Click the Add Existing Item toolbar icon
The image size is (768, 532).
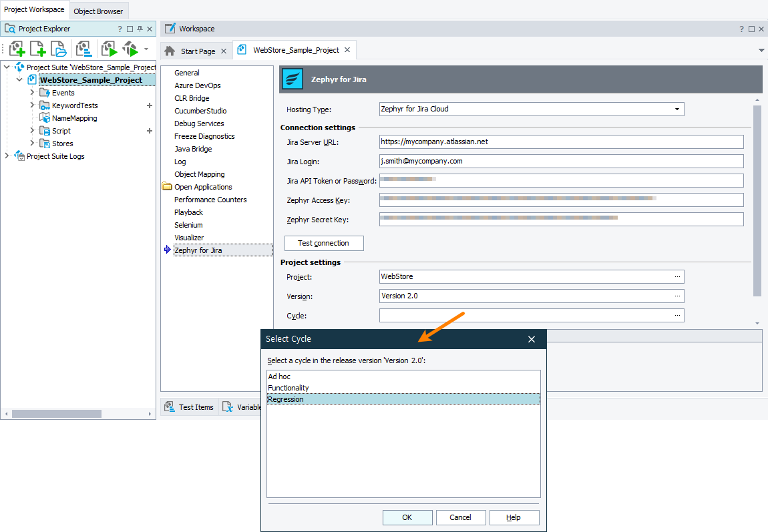pyautogui.click(x=59, y=49)
